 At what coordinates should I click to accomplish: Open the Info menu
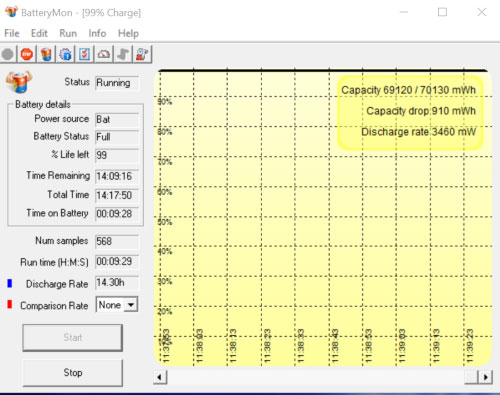pyautogui.click(x=97, y=33)
